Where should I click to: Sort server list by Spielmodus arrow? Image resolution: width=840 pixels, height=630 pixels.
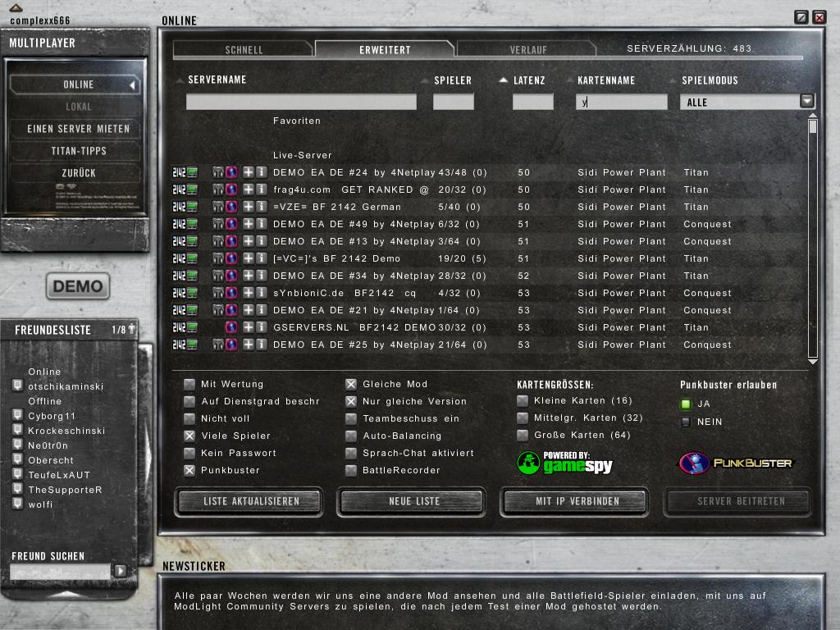click(x=673, y=81)
